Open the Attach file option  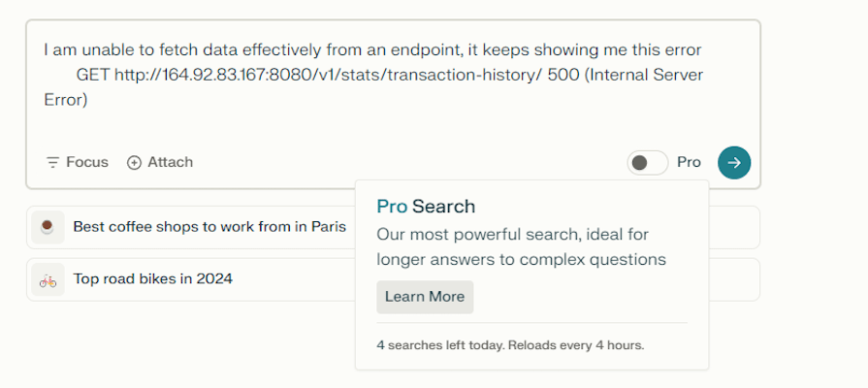coord(160,162)
